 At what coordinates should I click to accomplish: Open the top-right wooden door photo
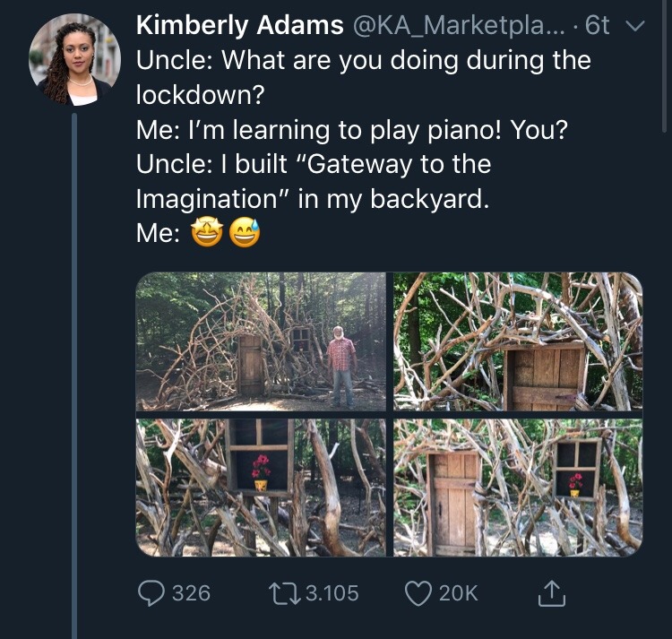(518, 341)
